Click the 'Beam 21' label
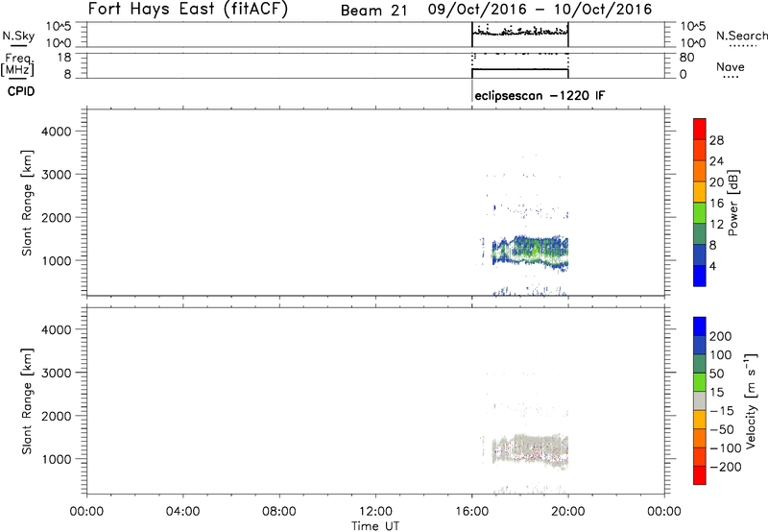This screenshot has width=768, height=532. point(374,11)
